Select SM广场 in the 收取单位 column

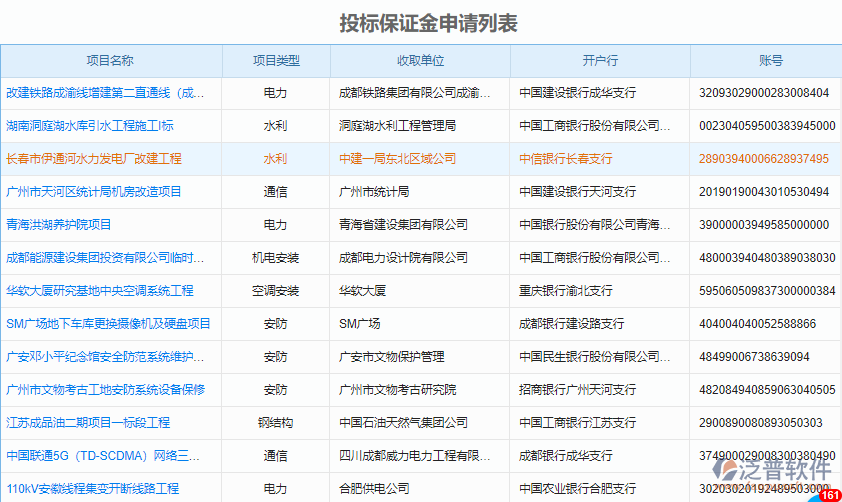[359, 324]
